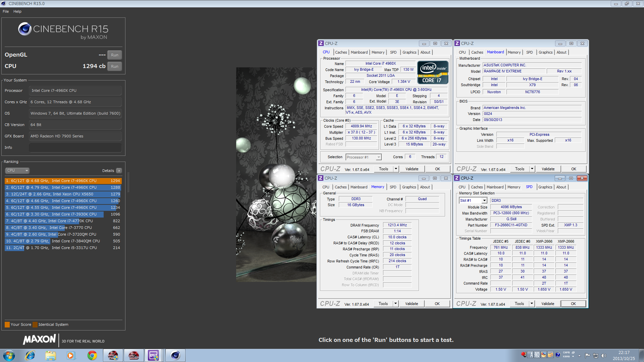Select the Xeon X5650 ranking entry
This screenshot has width=644, height=362.
click(x=63, y=194)
